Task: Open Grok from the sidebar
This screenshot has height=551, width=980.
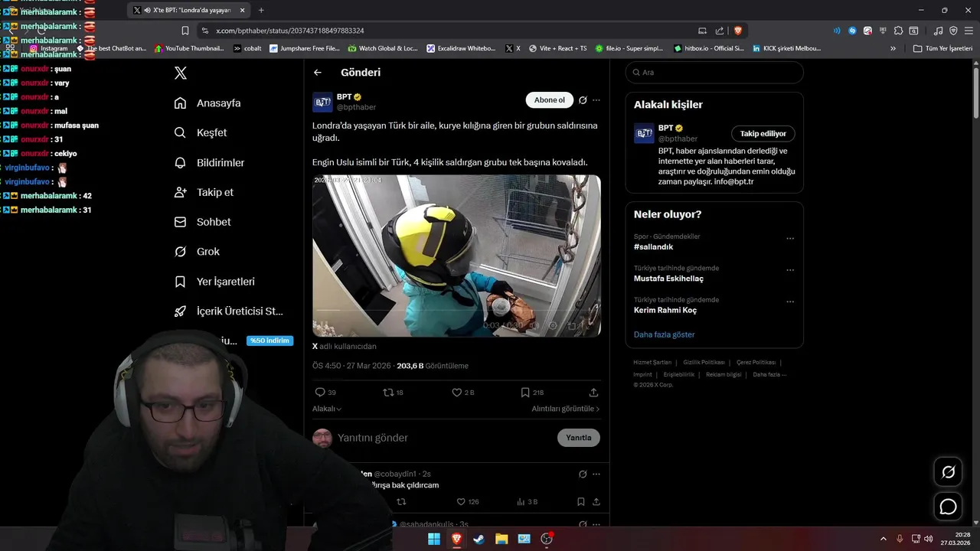Action: coord(197,252)
